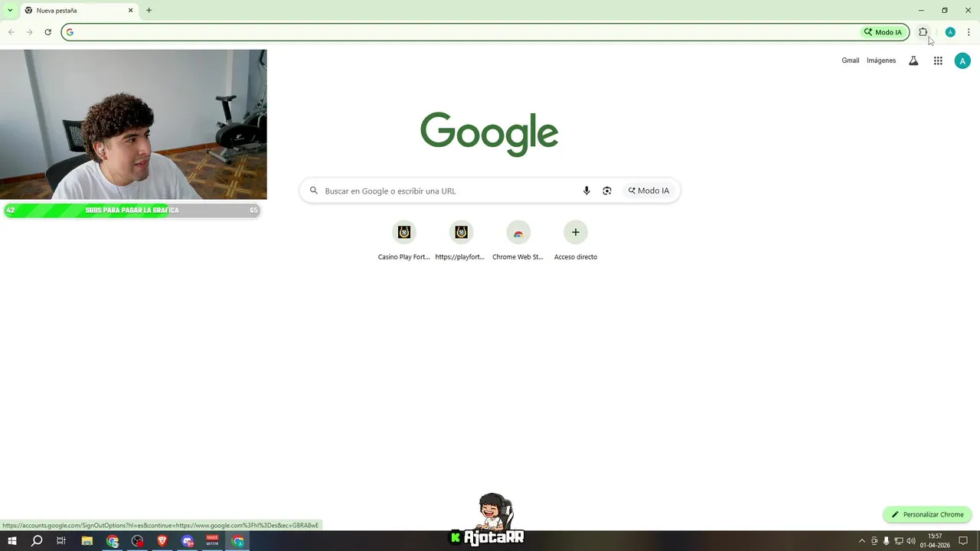980x551 pixels.
Task: Open Windows notification center
Action: click(x=963, y=541)
